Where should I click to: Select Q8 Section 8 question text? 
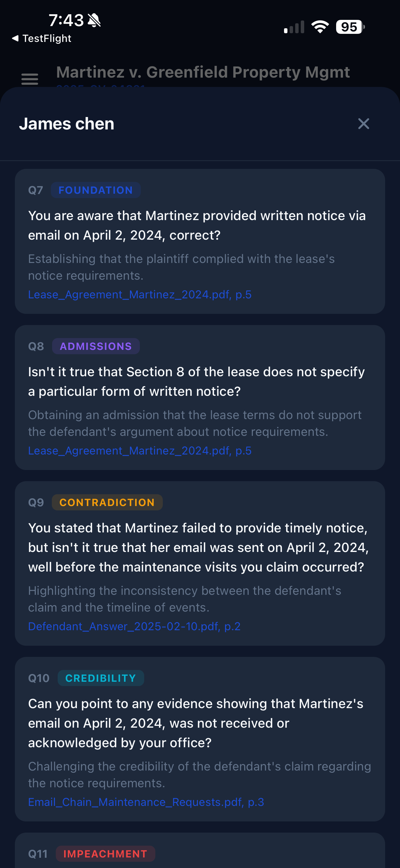click(196, 382)
